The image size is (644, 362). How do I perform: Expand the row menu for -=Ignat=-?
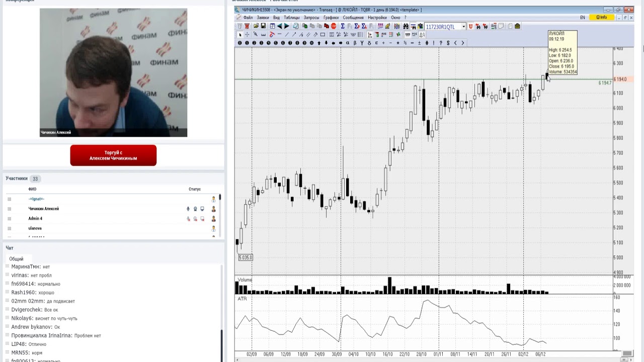[x=9, y=199]
